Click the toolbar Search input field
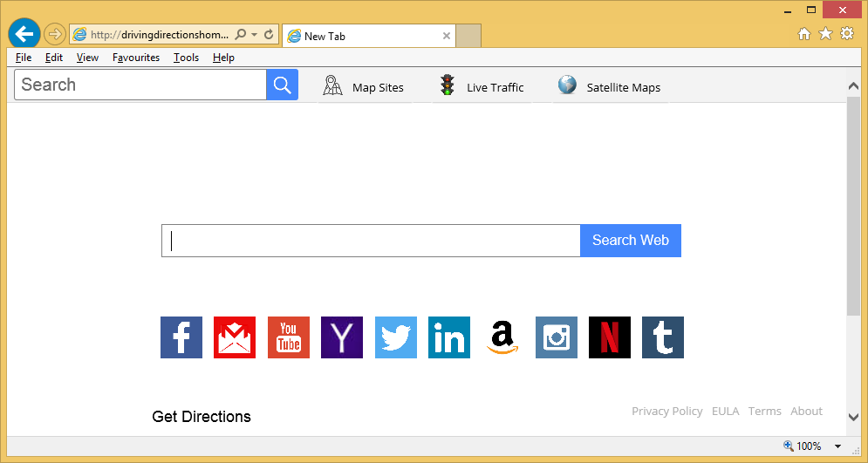 pyautogui.click(x=140, y=85)
